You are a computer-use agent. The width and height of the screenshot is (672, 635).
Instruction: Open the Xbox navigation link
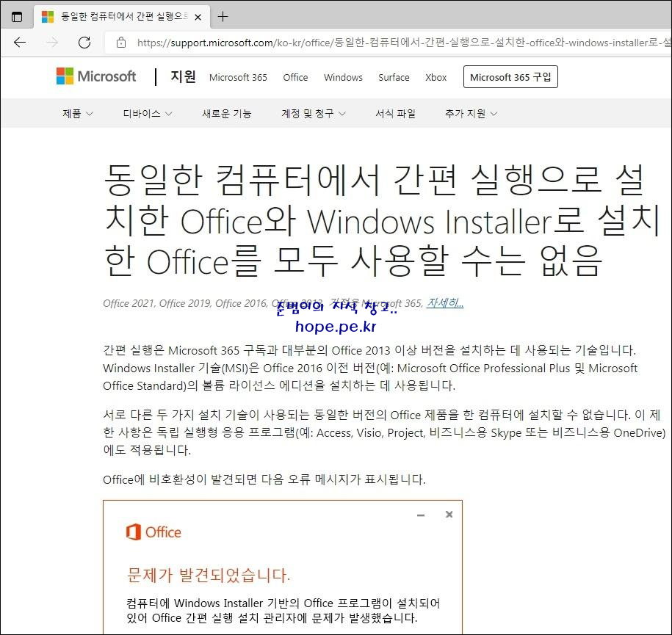(x=436, y=77)
